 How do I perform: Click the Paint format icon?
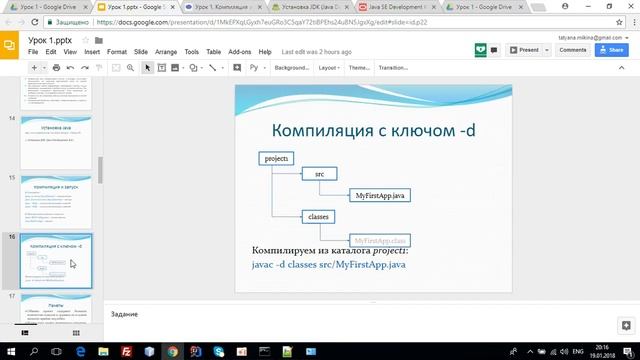click(98, 68)
